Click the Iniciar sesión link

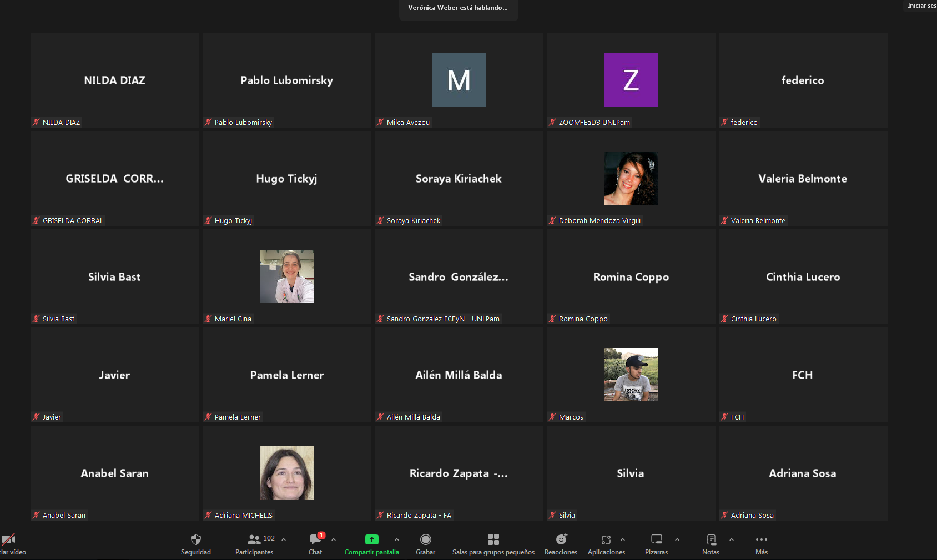pos(921,6)
